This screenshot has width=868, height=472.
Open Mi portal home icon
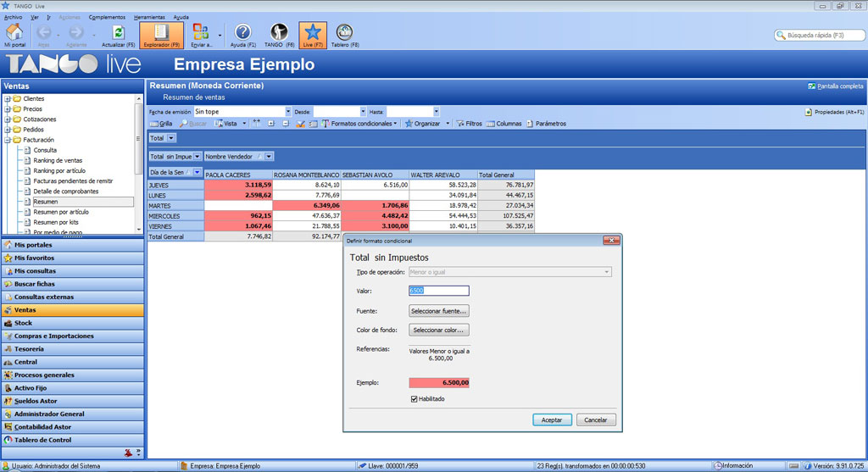14,36
